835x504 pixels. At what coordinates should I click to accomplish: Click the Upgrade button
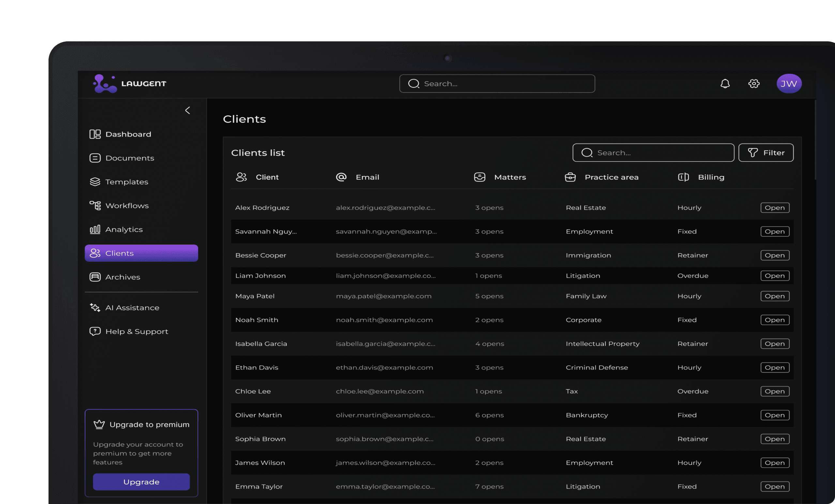(x=141, y=482)
